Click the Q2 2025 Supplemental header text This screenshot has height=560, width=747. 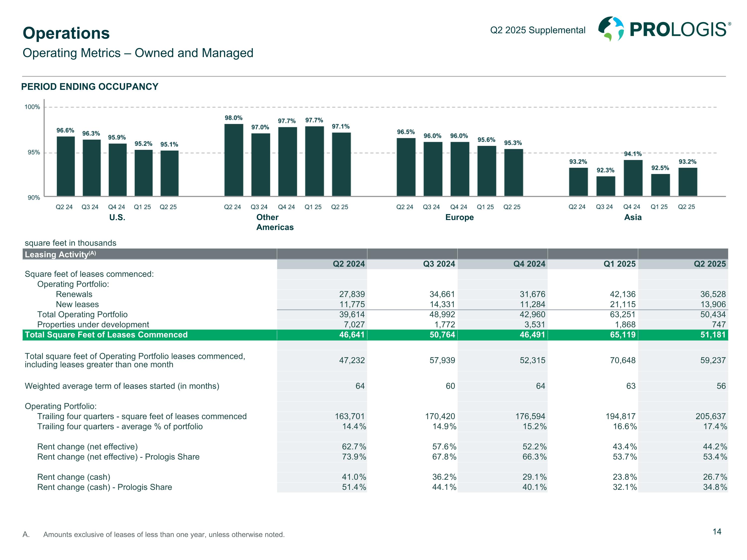pyautogui.click(x=538, y=30)
